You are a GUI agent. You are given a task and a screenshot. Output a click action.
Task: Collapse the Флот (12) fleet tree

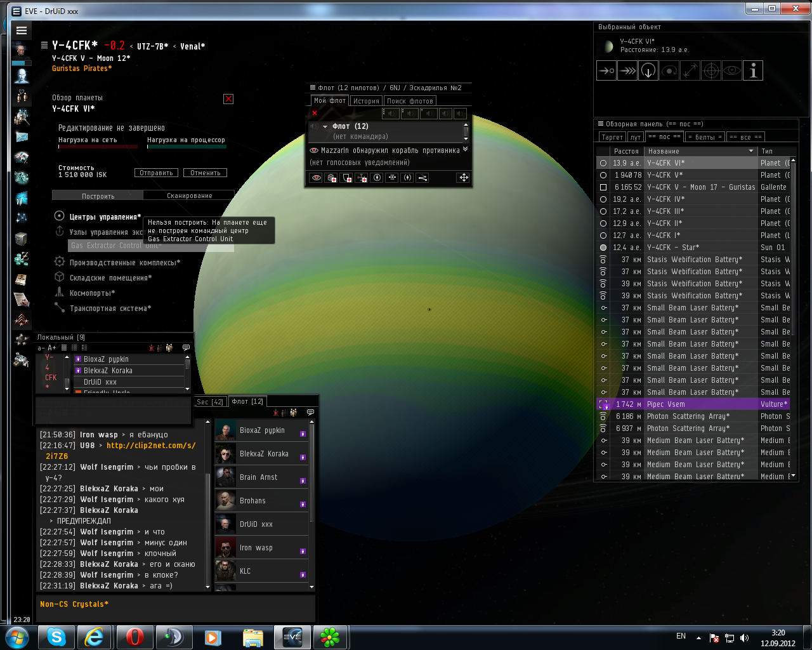(x=325, y=126)
